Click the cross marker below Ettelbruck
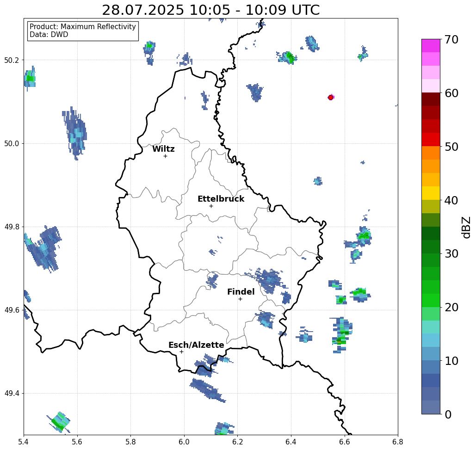This screenshot has height=450, width=476. [211, 206]
